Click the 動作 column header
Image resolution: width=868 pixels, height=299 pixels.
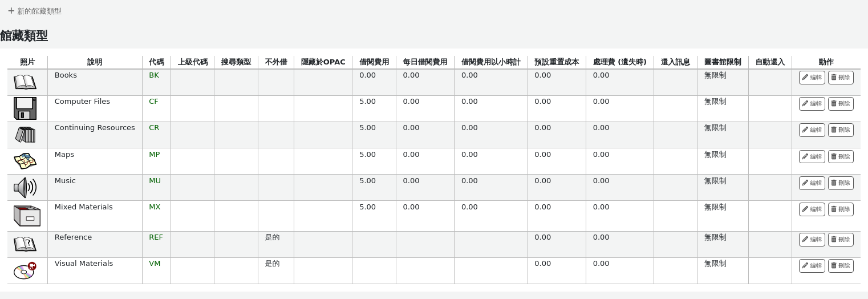point(826,62)
